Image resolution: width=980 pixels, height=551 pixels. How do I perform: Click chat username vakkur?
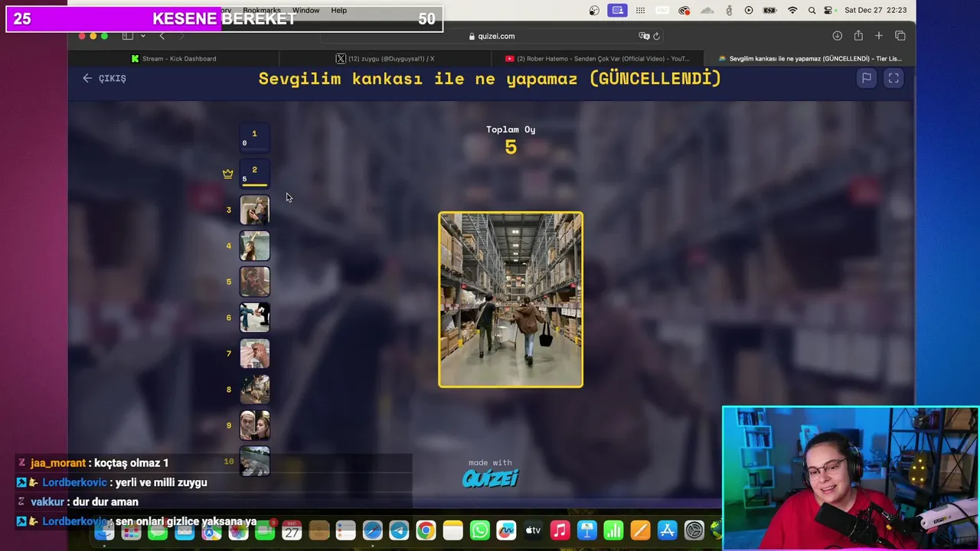pos(47,502)
